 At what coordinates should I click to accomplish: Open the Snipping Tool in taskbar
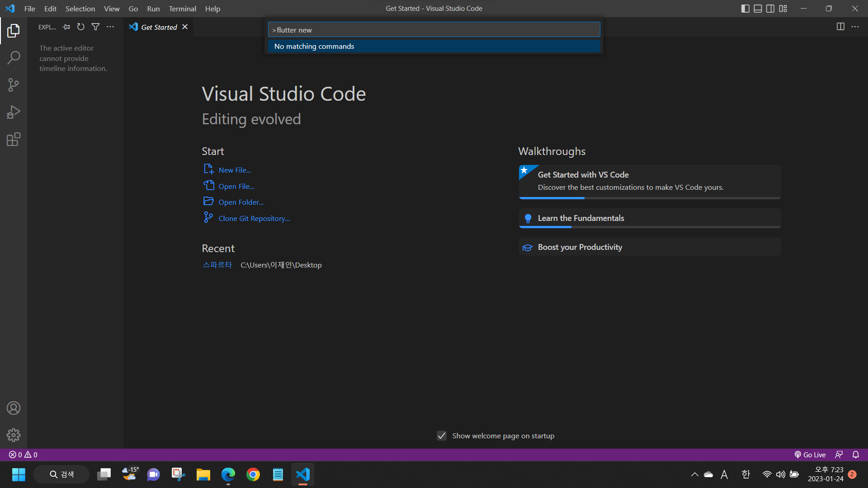tap(179, 474)
